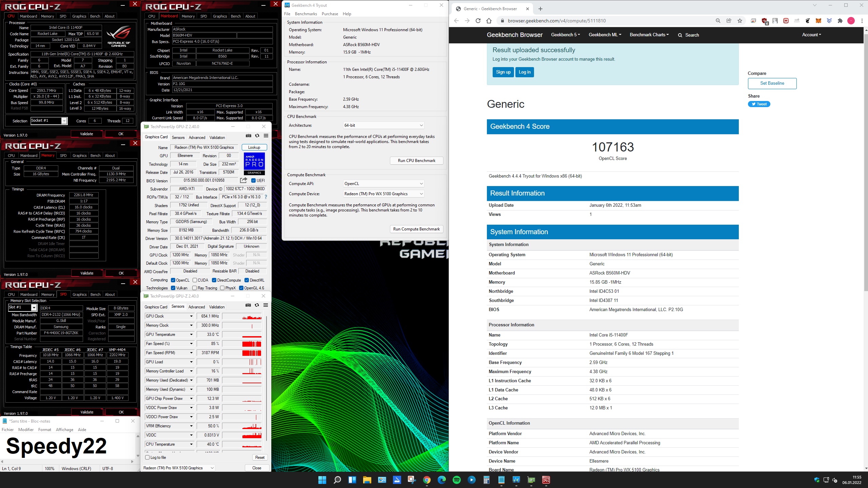The image size is (868, 488).
Task: Switch to Validation tab in GPU-Z Sensors window
Action: click(x=217, y=307)
